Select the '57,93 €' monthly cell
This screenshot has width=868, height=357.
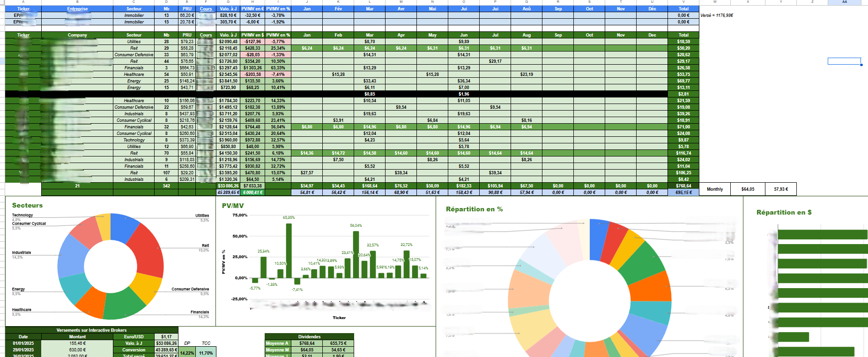[781, 189]
